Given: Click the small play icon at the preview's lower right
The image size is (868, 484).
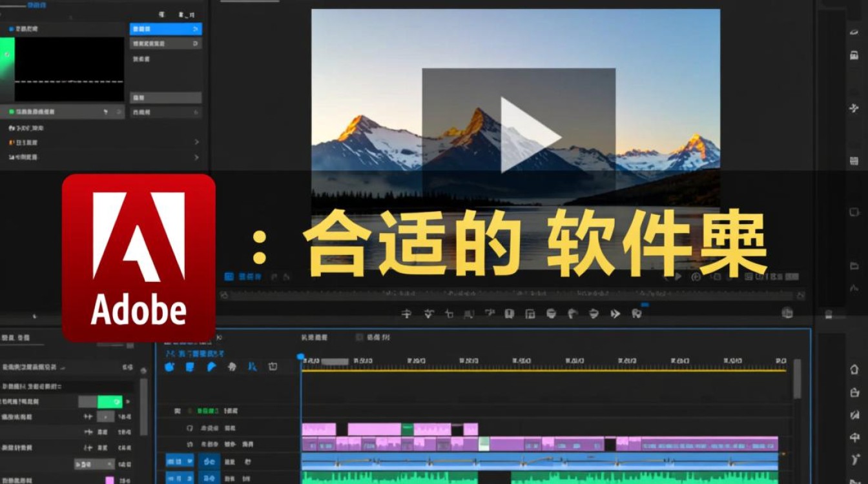Looking at the screenshot, I should tap(677, 277).
